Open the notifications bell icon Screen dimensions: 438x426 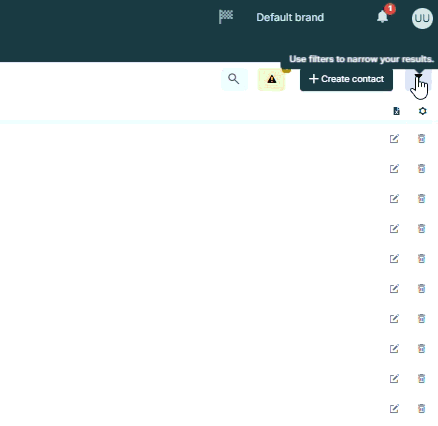click(x=382, y=17)
